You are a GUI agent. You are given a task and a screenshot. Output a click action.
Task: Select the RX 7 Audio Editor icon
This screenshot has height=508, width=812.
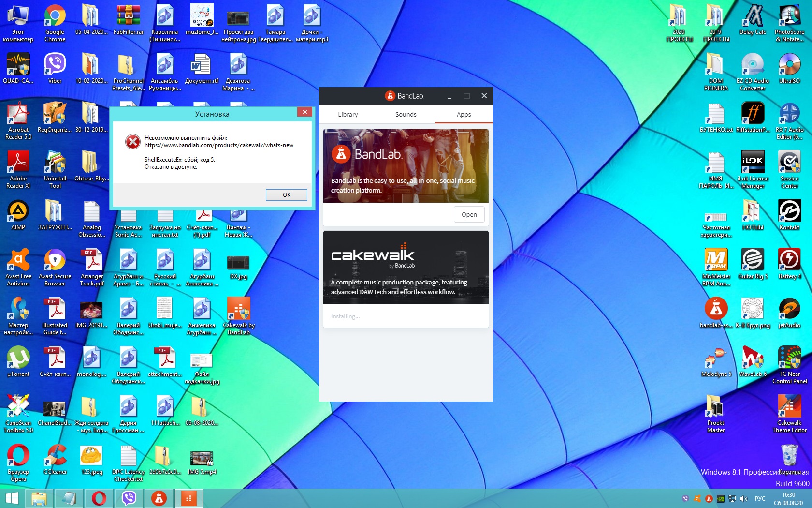(790, 120)
